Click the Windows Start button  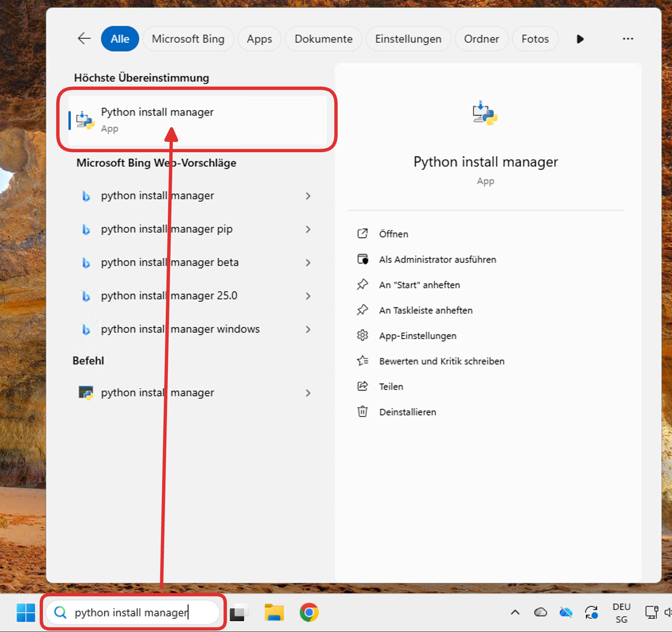26,612
